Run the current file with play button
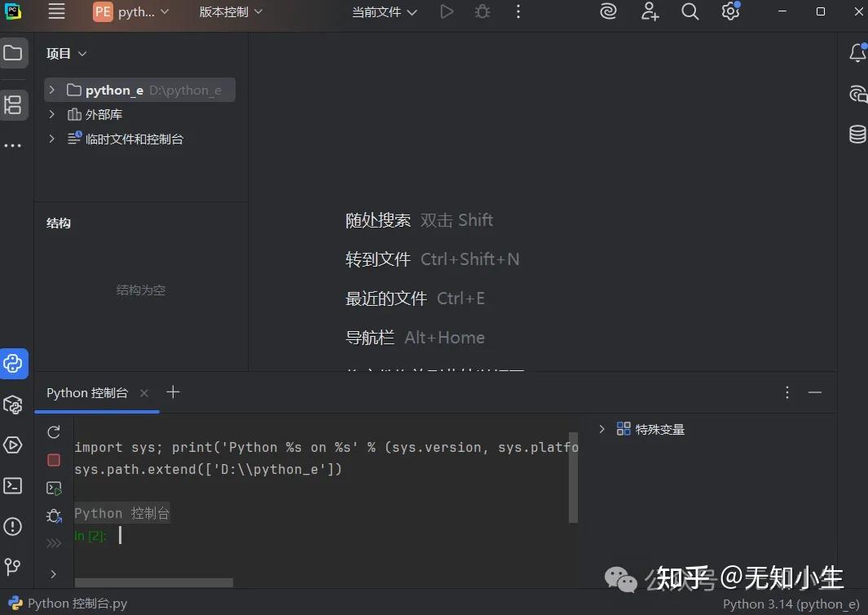Screen dimensions: 868x615 pyautogui.click(x=447, y=12)
